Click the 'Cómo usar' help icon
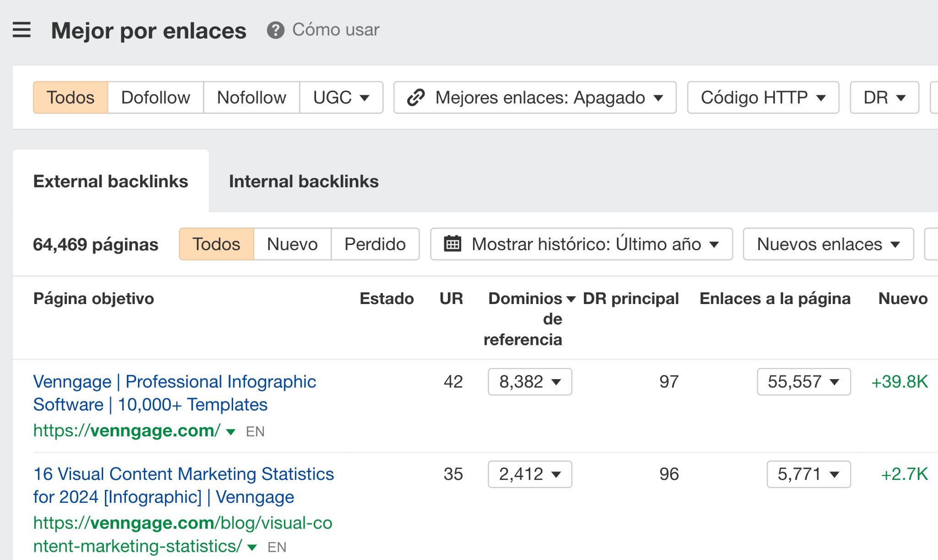938x560 pixels. point(275,30)
